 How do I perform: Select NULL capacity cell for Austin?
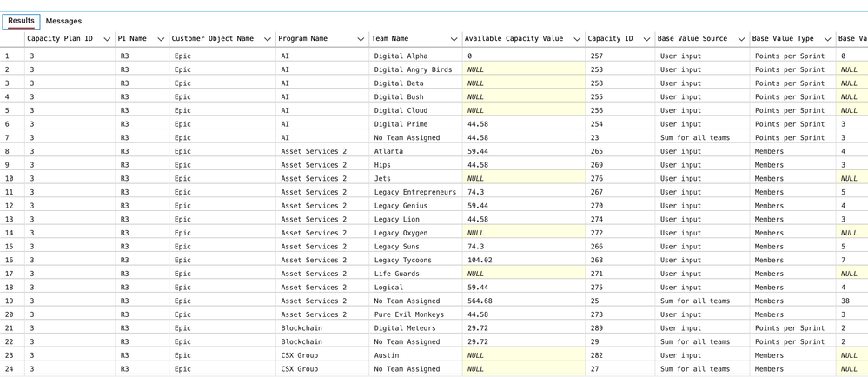(524, 355)
